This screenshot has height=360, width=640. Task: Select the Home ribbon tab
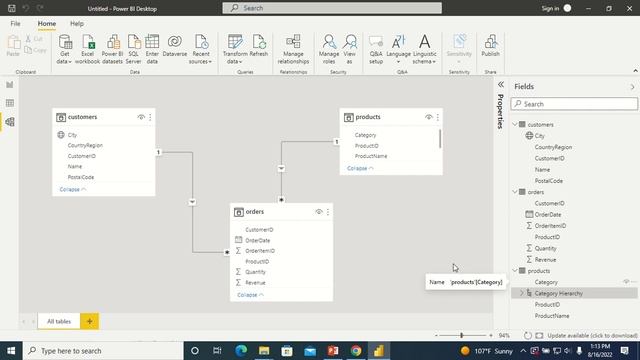pyautogui.click(x=47, y=24)
